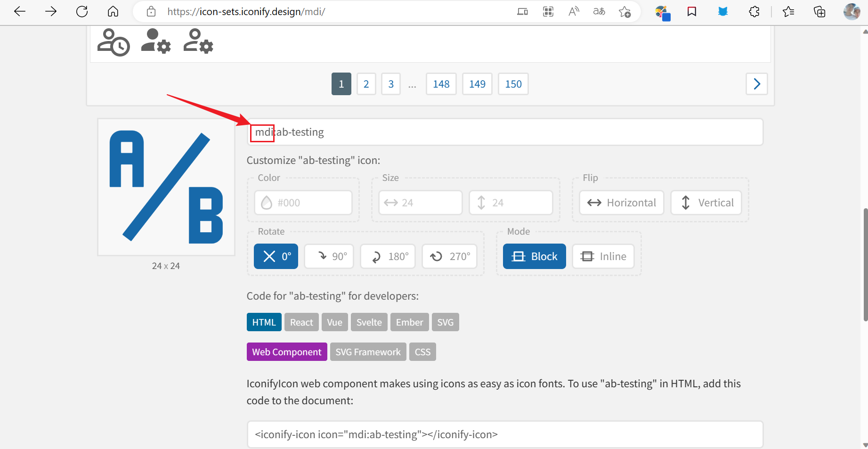
Task: Click the Color #000 input field
Action: click(303, 203)
